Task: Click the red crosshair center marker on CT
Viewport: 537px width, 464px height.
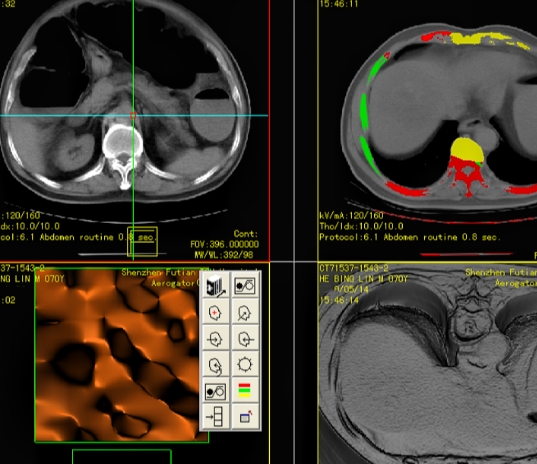Action: [x=133, y=115]
